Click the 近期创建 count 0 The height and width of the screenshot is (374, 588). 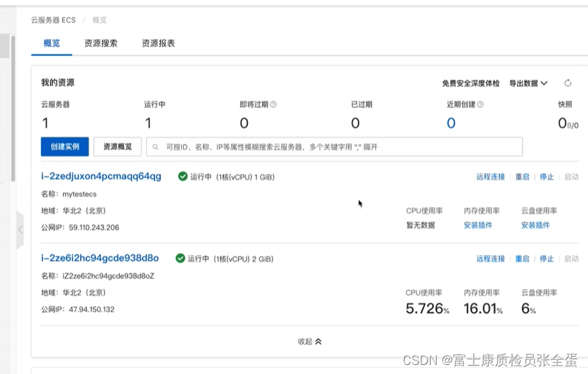pos(451,123)
